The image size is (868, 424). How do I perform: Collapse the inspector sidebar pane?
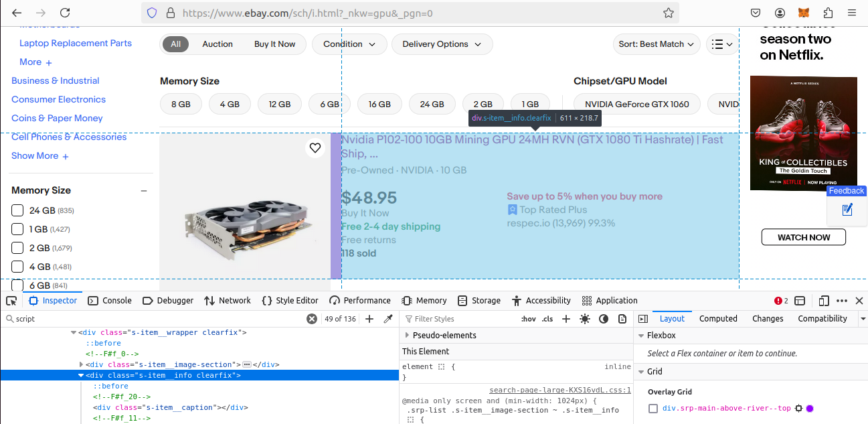coord(643,319)
